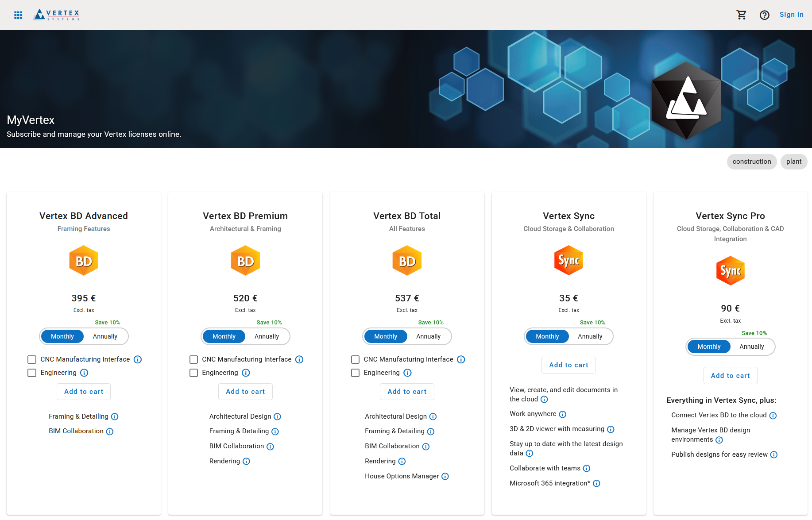Viewport: 812px width, 520px height.
Task: Enable CNC Manufacturing Interface for BD Premium
Action: coord(193,359)
